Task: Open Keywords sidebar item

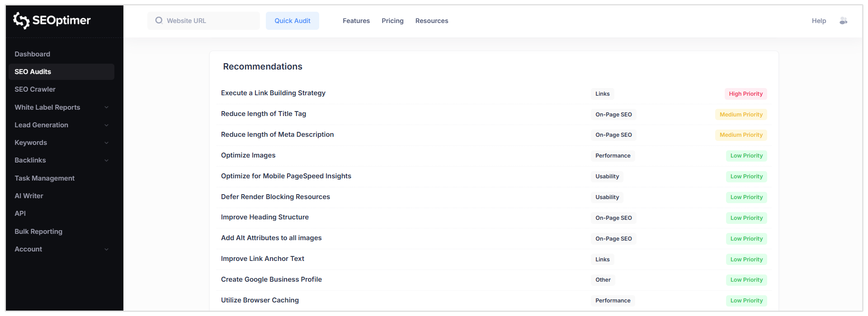Action: click(31, 143)
